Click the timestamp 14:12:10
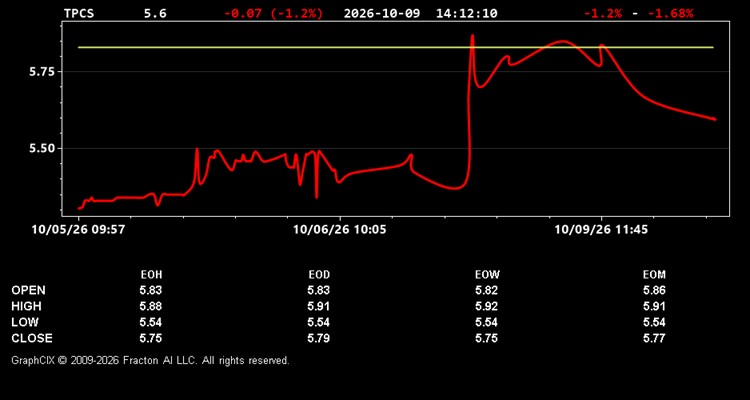 (466, 13)
